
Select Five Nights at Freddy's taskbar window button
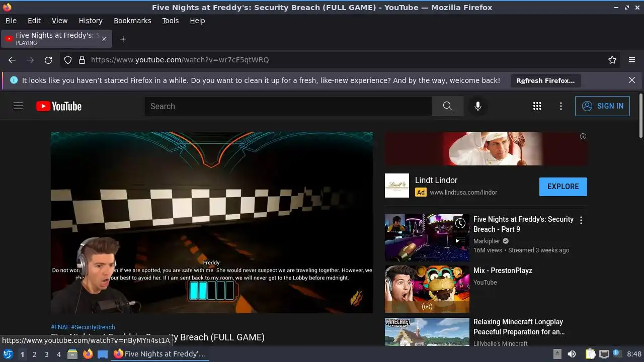[x=160, y=354]
